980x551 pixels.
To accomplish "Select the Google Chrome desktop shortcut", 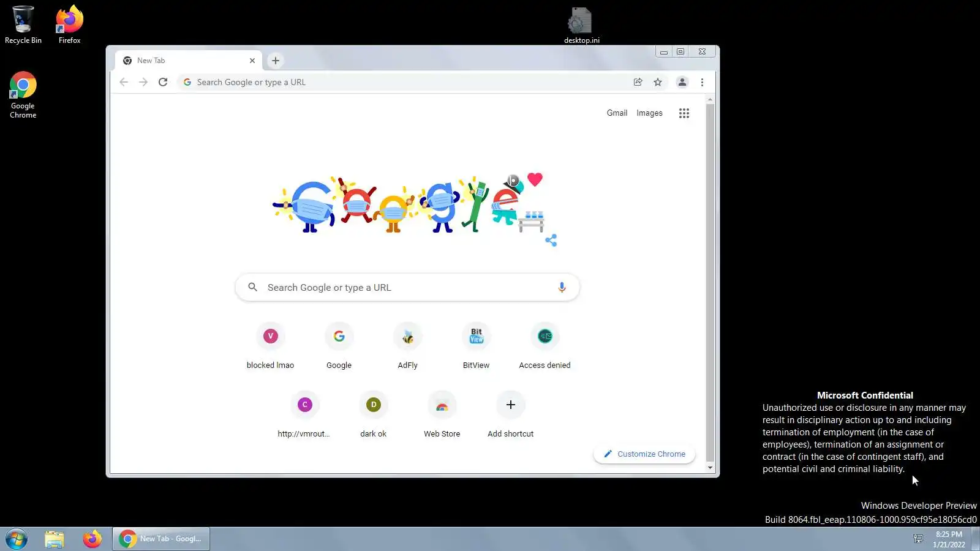I will point(23,95).
